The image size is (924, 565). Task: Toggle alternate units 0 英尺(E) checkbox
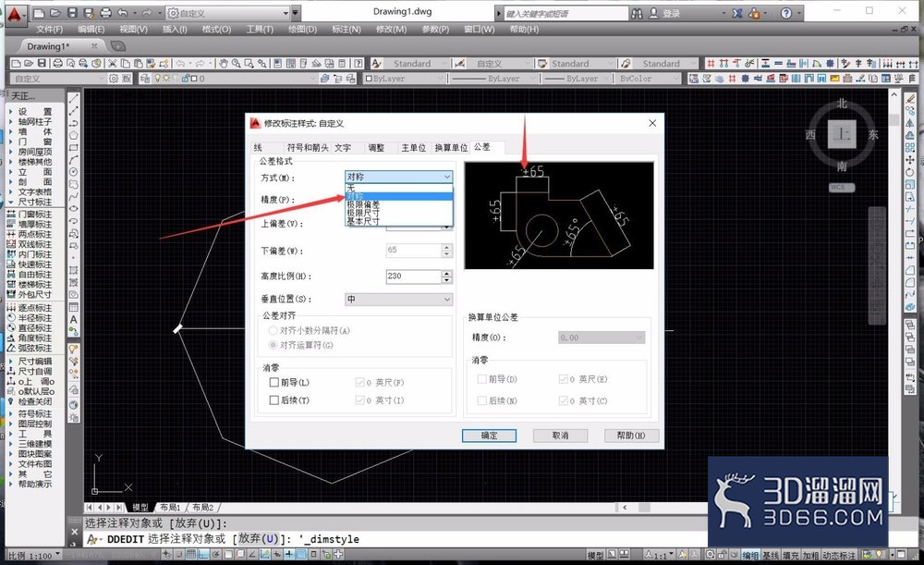564,378
